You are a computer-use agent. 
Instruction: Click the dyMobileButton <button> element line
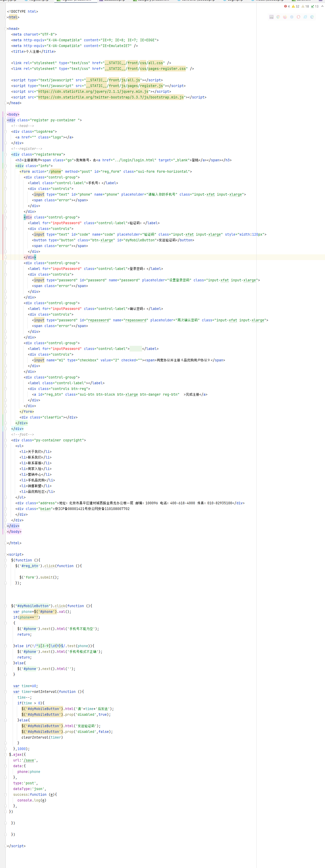coord(113,241)
